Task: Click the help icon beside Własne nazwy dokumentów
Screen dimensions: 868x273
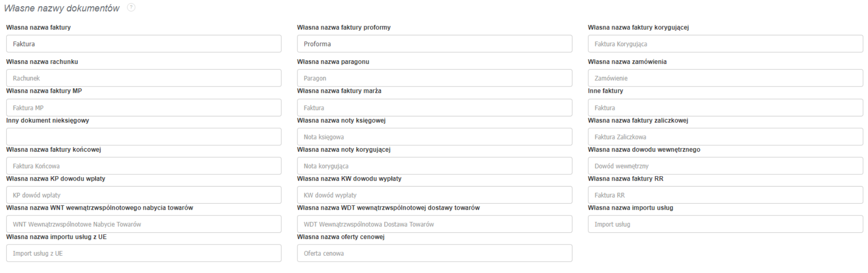Action: click(x=131, y=8)
